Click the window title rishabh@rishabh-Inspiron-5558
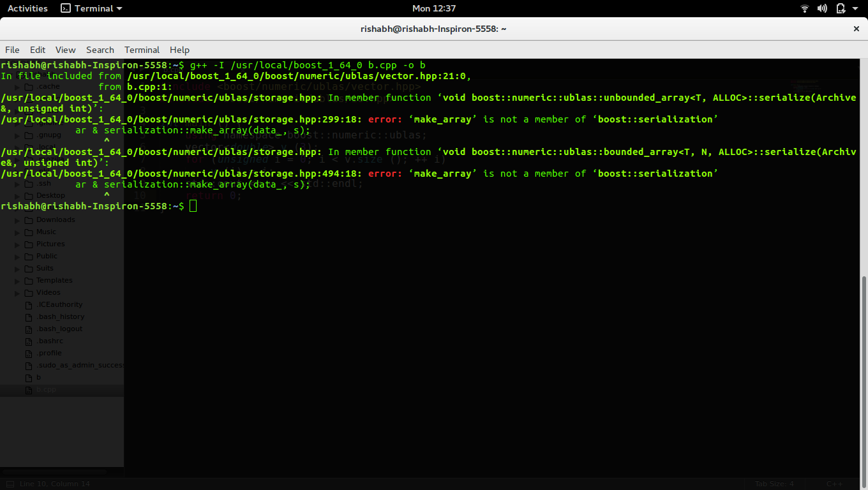This screenshot has width=868, height=490. coord(433,29)
